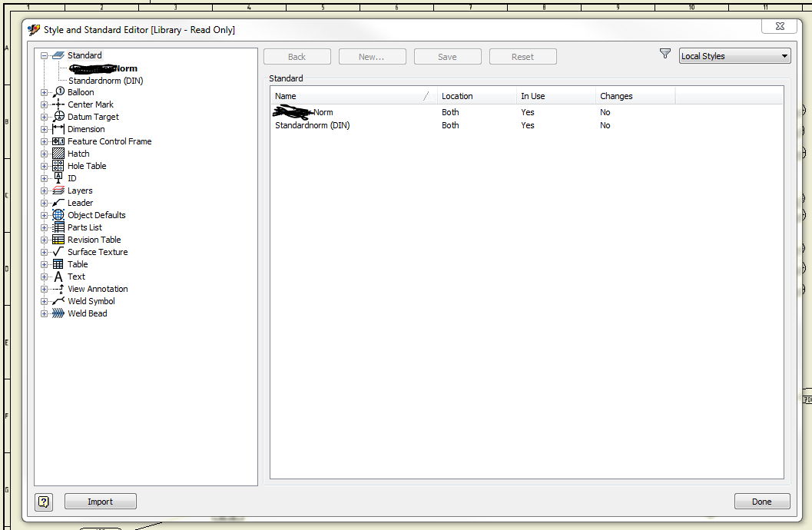This screenshot has height=530, width=812.
Task: Click the Feature Control Frame icon
Action: [58, 141]
